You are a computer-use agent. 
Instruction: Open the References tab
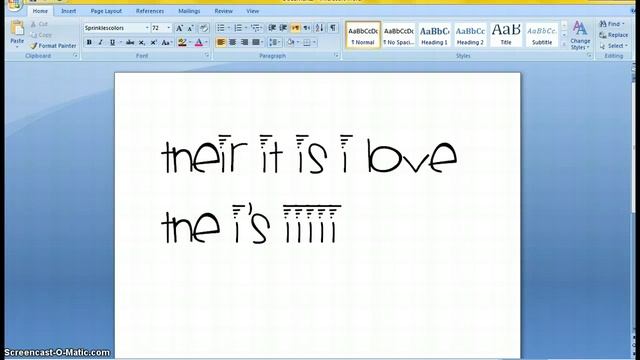pyautogui.click(x=150, y=11)
